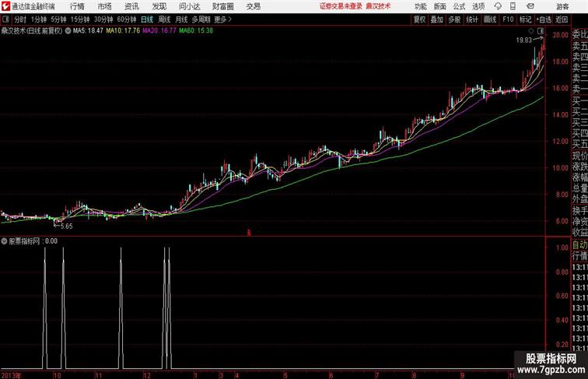Click the 叠加 overlay button
588x379 pixels.
[x=437, y=19]
